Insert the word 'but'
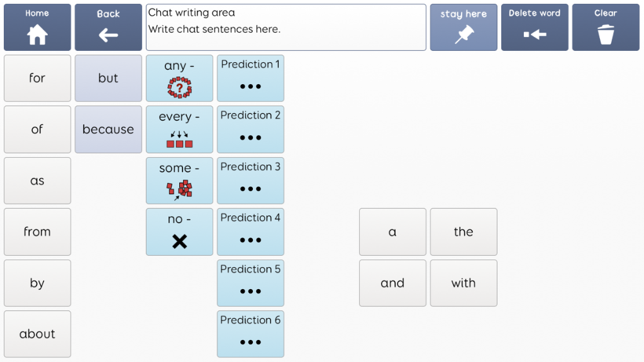 point(108,78)
